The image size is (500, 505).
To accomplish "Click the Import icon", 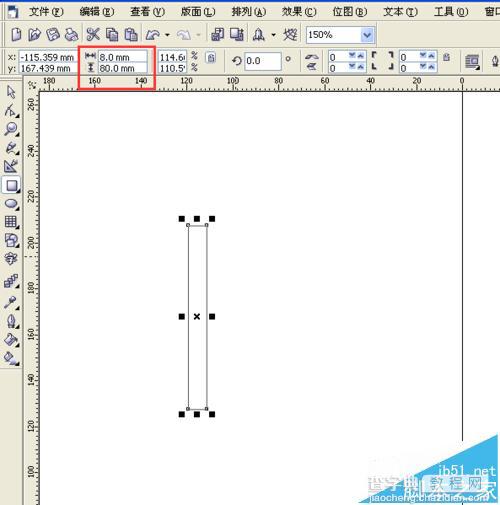I will [x=217, y=34].
